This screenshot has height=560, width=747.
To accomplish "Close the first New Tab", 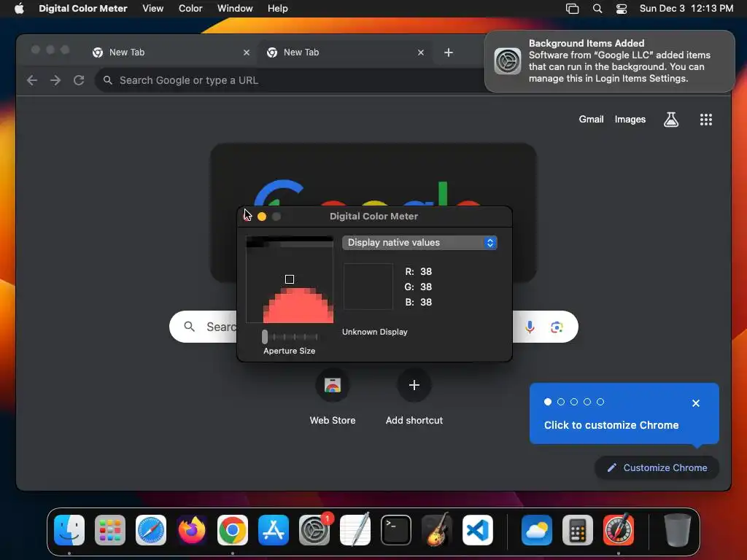I will click(x=247, y=52).
